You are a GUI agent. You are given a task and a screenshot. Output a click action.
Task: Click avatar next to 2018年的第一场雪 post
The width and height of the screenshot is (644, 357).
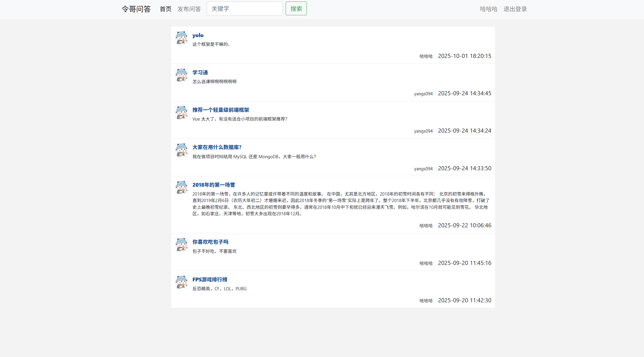click(x=181, y=187)
